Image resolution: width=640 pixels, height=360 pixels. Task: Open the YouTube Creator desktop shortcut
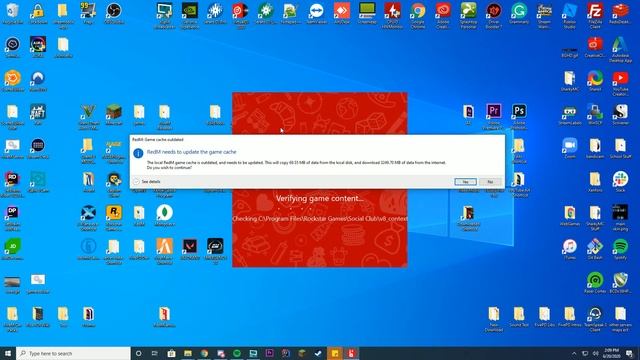tap(620, 83)
